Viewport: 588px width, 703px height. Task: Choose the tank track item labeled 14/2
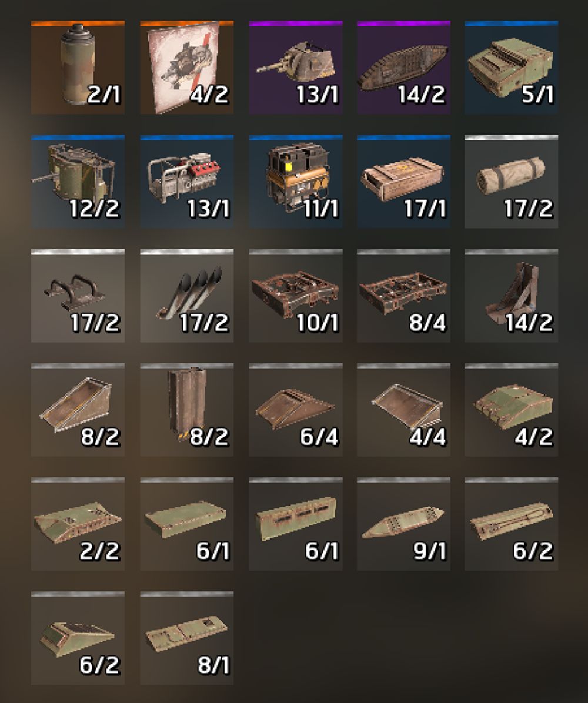tap(403, 67)
